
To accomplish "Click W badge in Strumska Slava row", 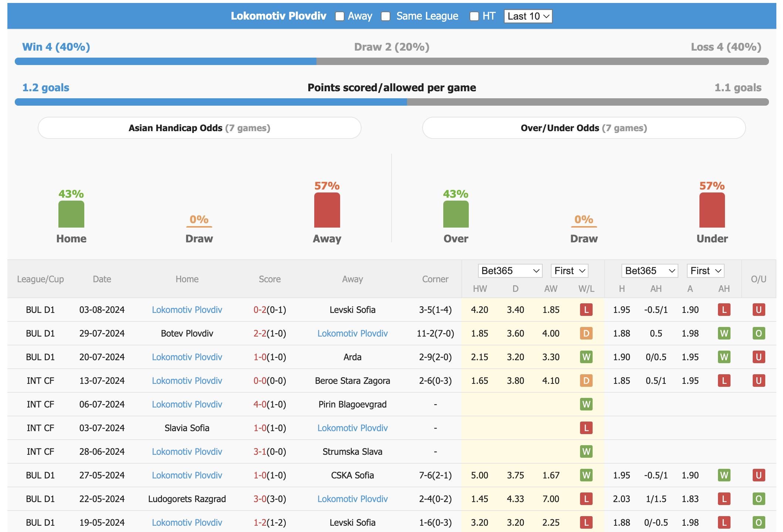I will (586, 451).
